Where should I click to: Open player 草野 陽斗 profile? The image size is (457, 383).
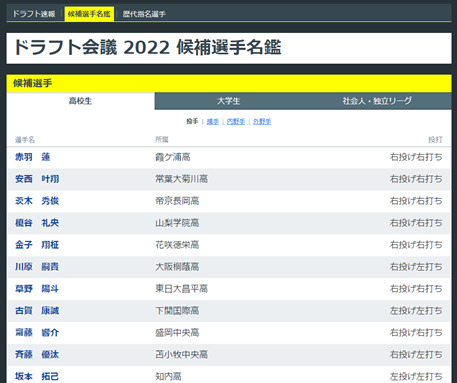point(37,289)
